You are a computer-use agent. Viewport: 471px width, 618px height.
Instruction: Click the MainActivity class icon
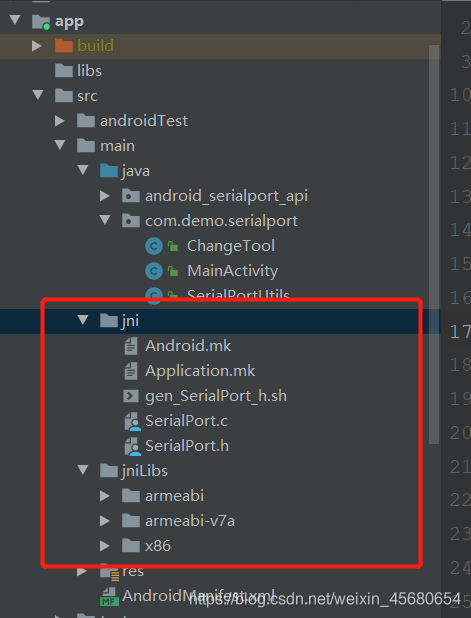coord(154,271)
